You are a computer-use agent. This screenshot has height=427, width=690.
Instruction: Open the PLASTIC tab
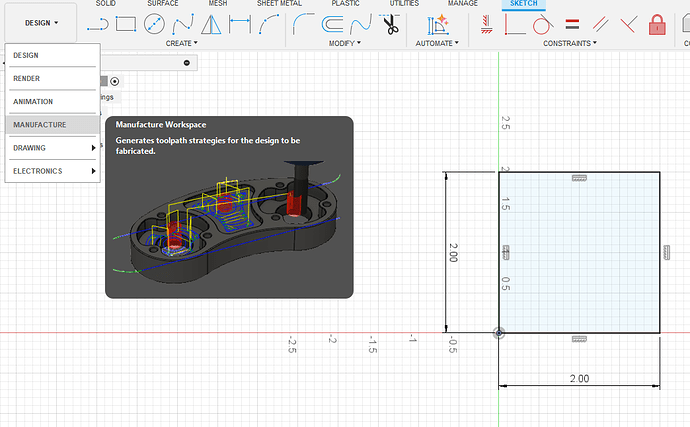point(345,4)
